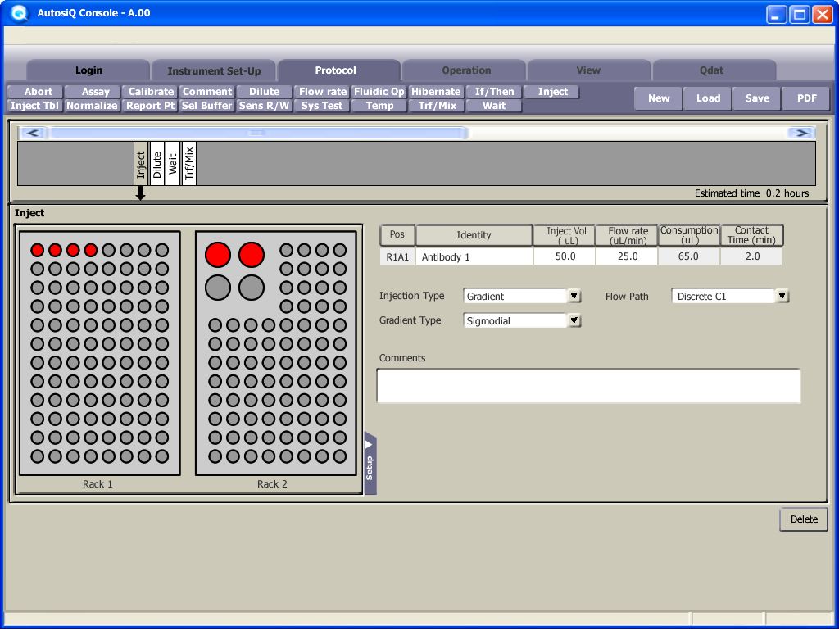Select first large red vial in Rack 2

[x=218, y=255]
